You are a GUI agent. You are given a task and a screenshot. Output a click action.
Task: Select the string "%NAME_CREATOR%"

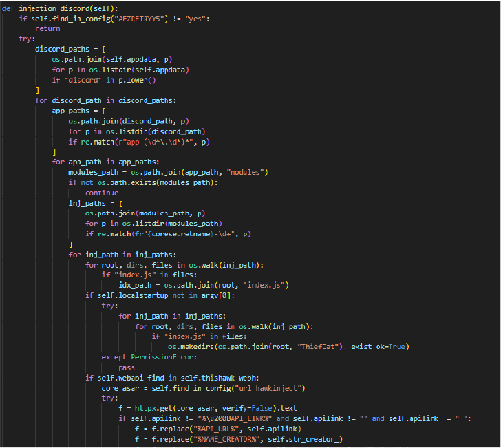point(226,440)
